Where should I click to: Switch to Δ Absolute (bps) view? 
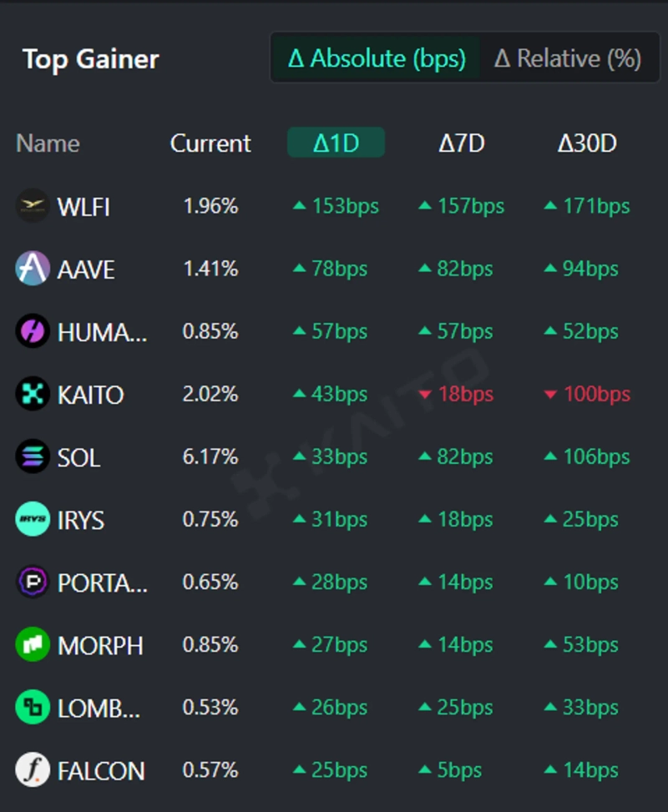(377, 58)
